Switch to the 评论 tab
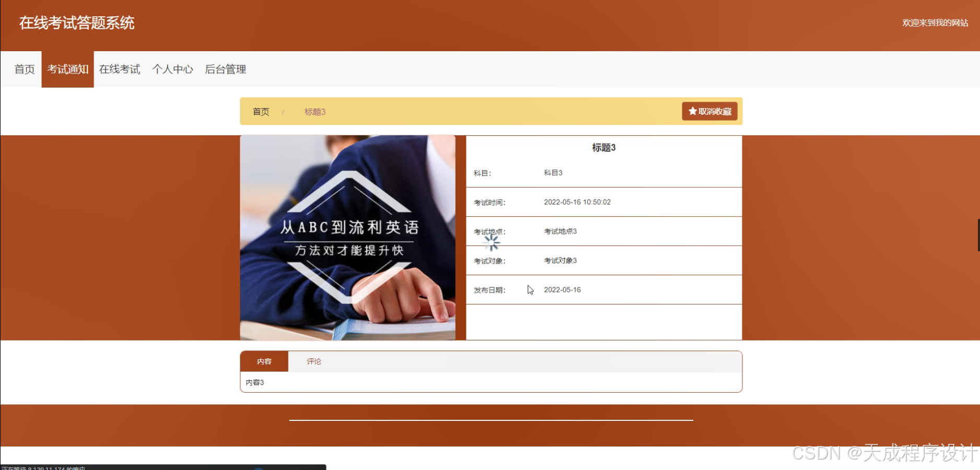Image resolution: width=980 pixels, height=470 pixels. point(313,361)
